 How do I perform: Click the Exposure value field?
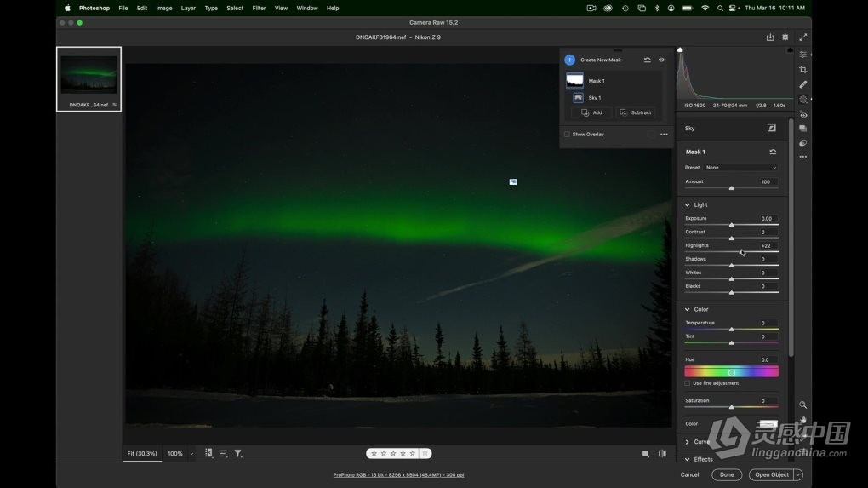767,218
